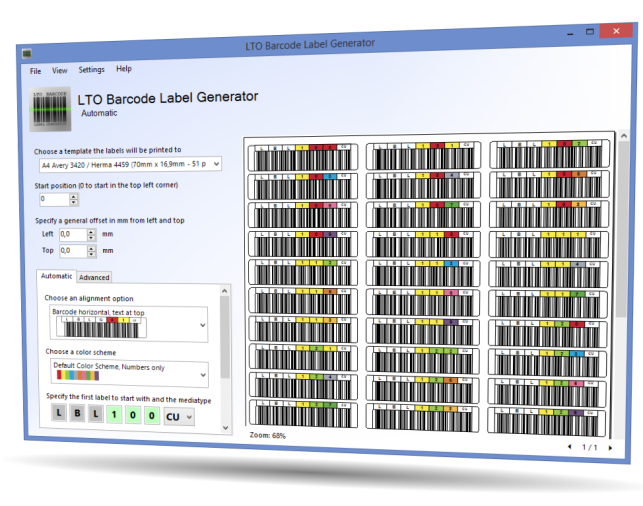Click the title bar app icon
Viewport: 643px width, 506px height.
[x=27, y=53]
